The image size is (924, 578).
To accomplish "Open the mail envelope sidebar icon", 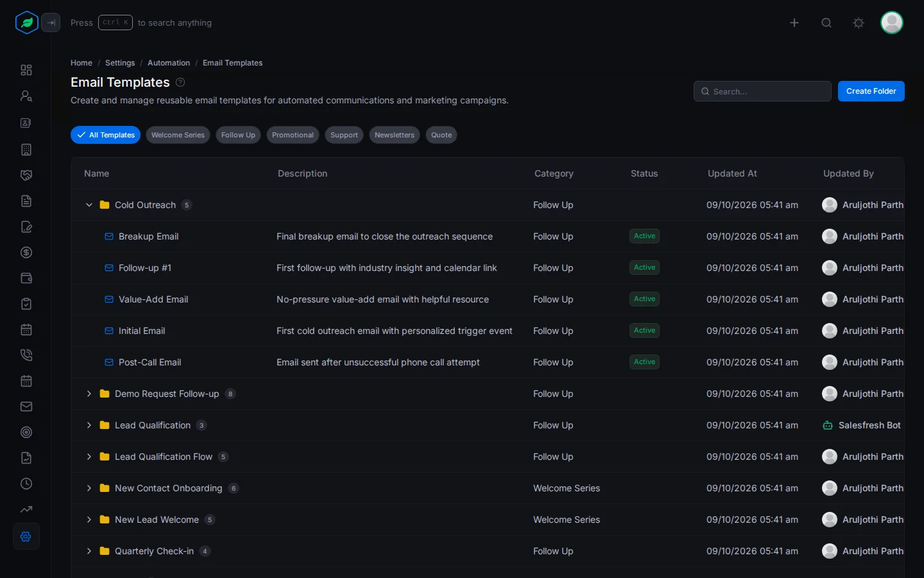I will [x=26, y=407].
